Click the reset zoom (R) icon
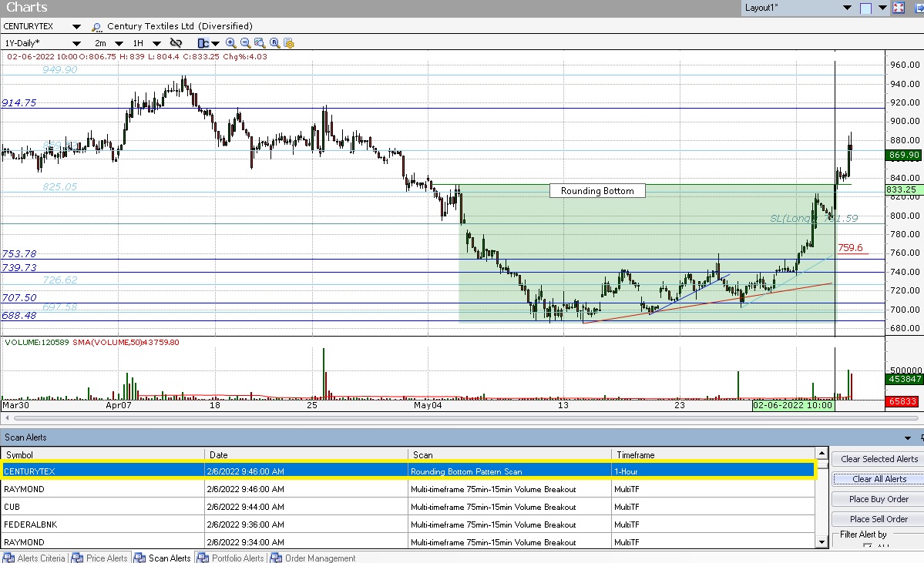924x563 pixels. (274, 43)
